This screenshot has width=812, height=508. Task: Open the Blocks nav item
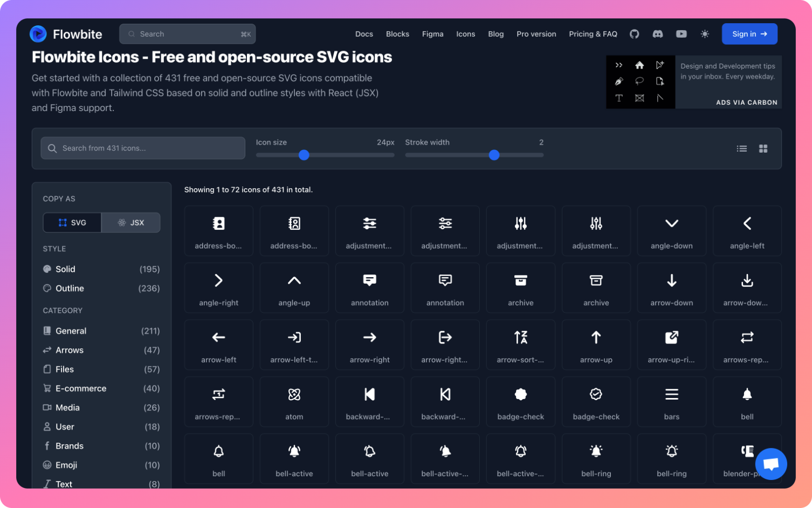(397, 34)
